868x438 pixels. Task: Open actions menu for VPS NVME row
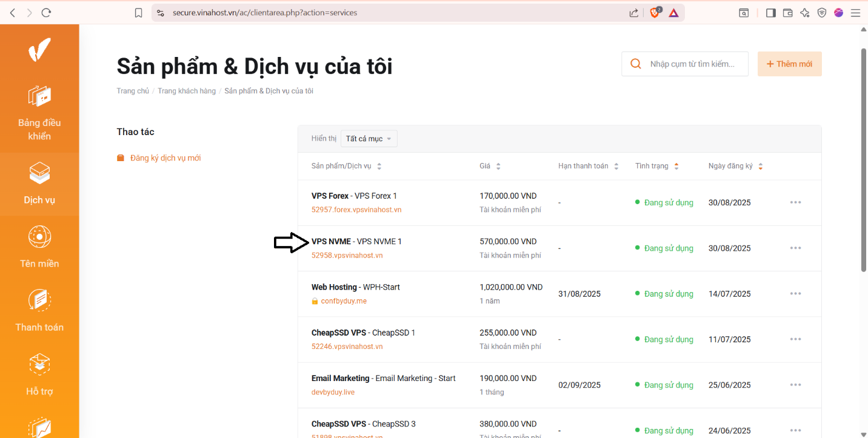pyautogui.click(x=796, y=248)
